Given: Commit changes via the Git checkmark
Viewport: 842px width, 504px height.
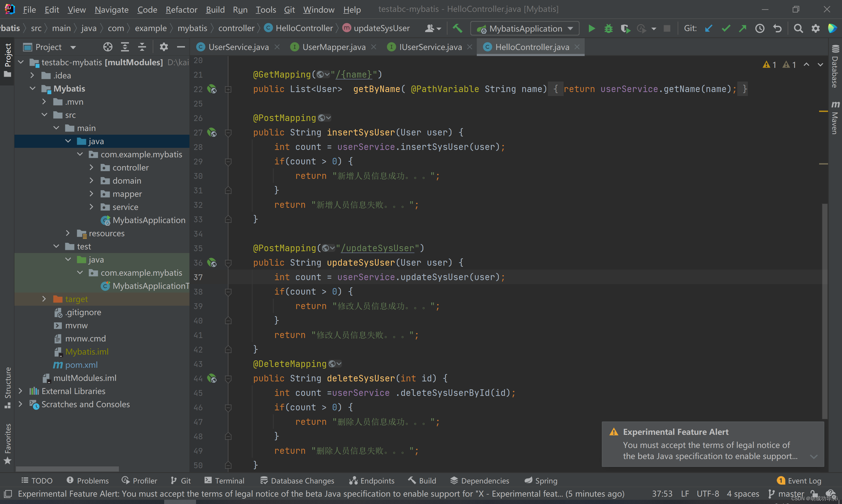Looking at the screenshot, I should pyautogui.click(x=725, y=28).
